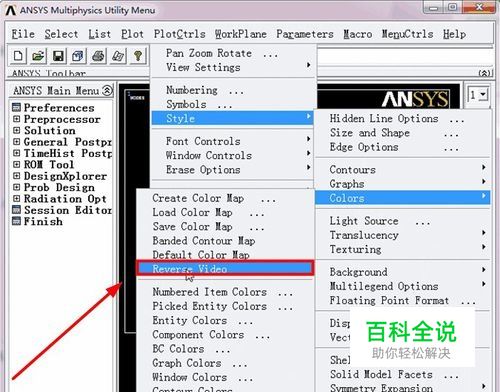Choose Symbols menu entry
This screenshot has height=392, width=500.
pyautogui.click(x=232, y=104)
